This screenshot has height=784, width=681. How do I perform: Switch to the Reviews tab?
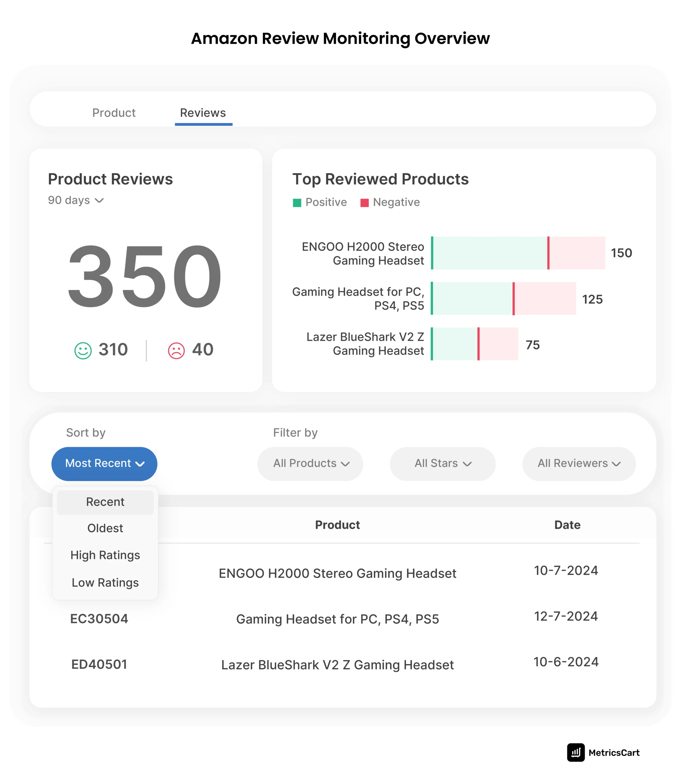tap(203, 113)
